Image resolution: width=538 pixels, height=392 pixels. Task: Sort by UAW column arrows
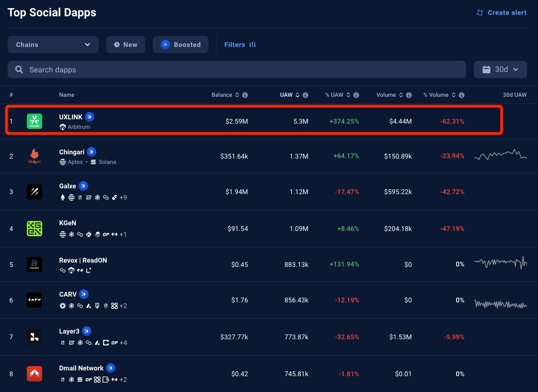tap(298, 95)
